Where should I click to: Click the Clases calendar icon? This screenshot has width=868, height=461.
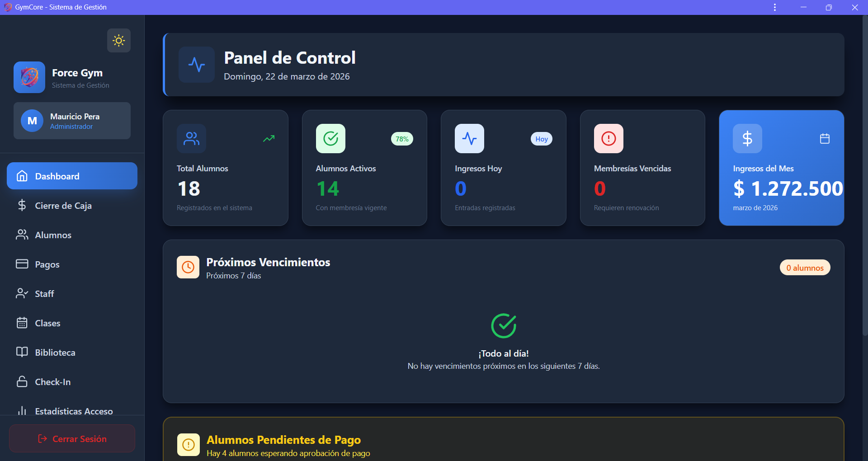(22, 323)
